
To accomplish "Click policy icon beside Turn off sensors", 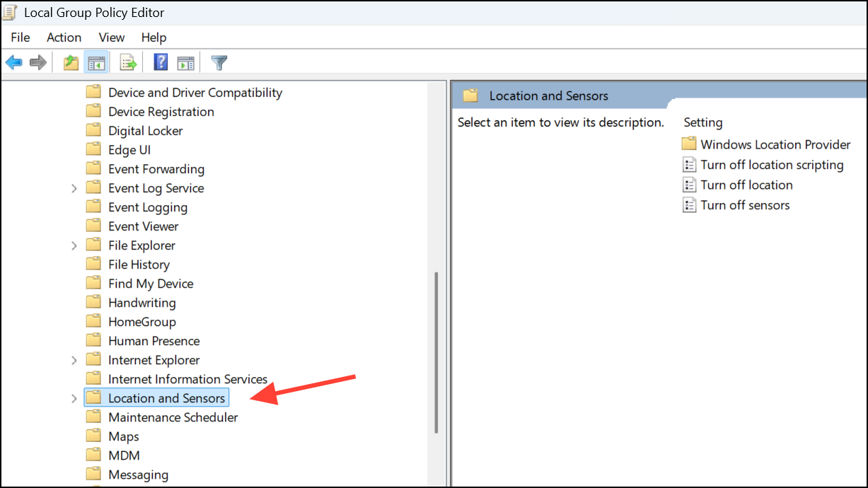I will point(689,205).
